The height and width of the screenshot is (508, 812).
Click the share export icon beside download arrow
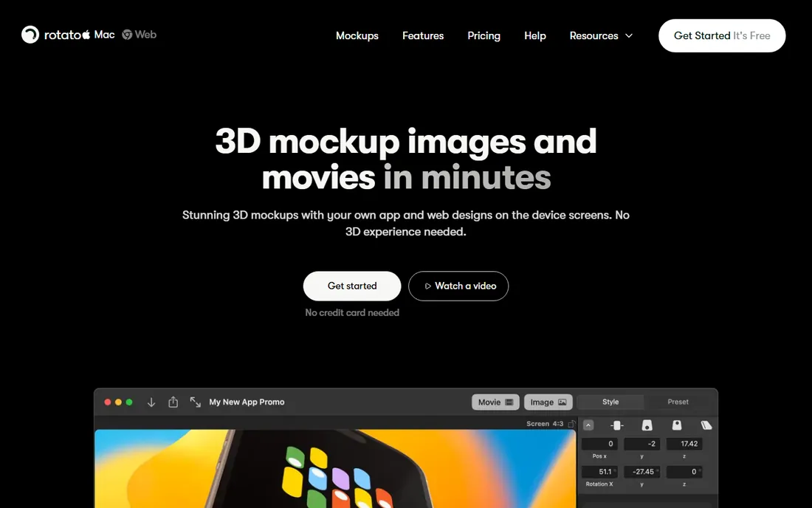tap(173, 402)
